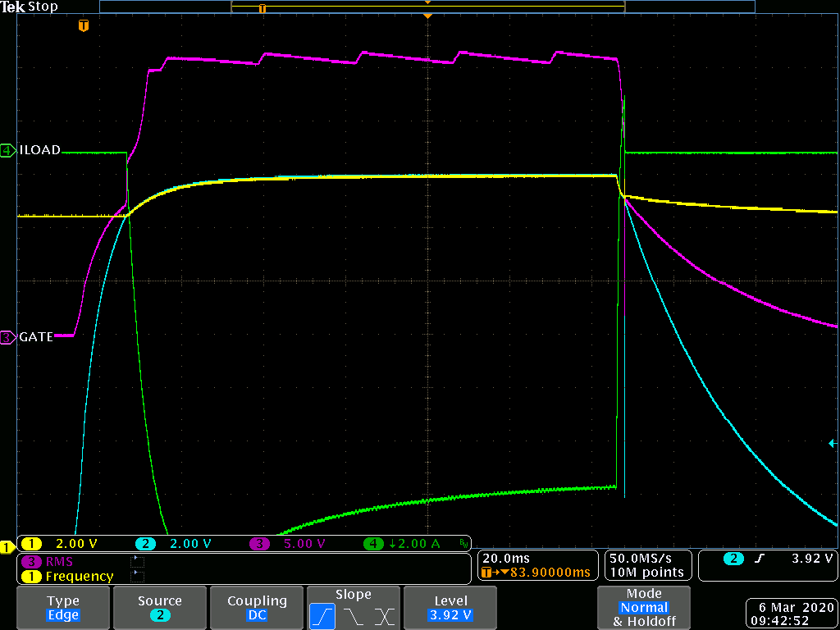Click the orange T marker in record overview bar
Screen dimensions: 840x630
tap(262, 8)
